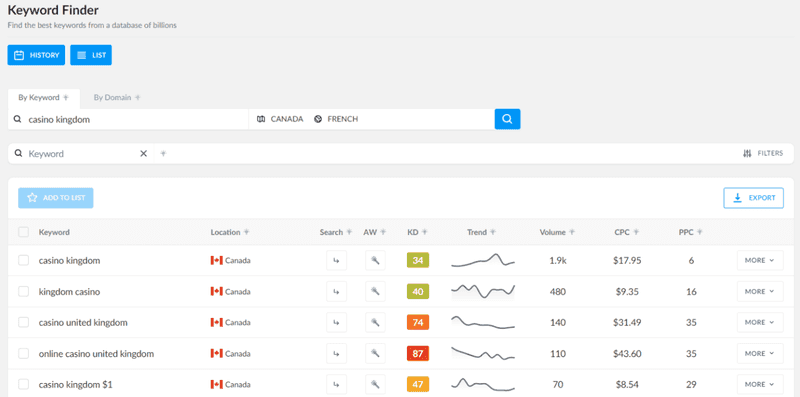Screen dimensions: 800x397
Task: Expand More for casino kingdom row
Action: (760, 260)
